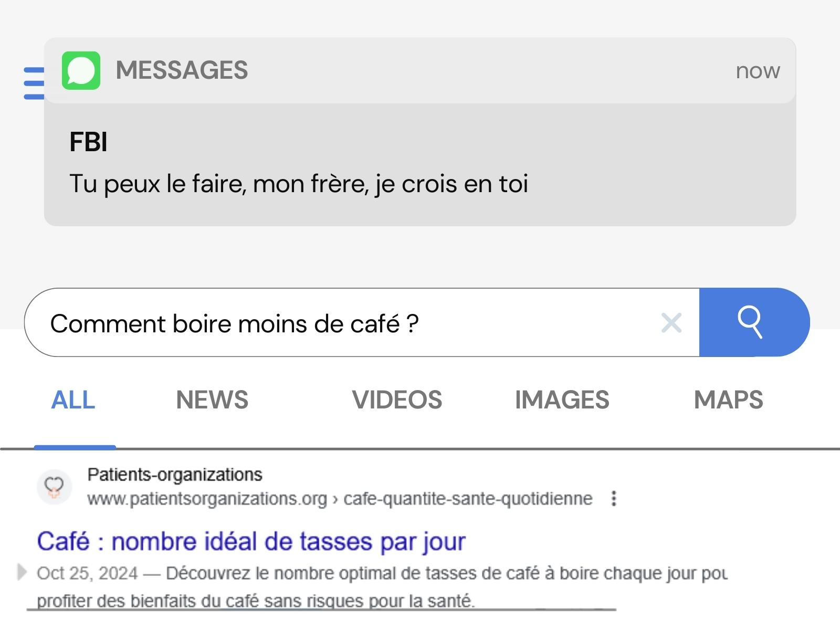The height and width of the screenshot is (630, 840).
Task: Expand the small triangle beside the snippet
Action: tap(22, 572)
